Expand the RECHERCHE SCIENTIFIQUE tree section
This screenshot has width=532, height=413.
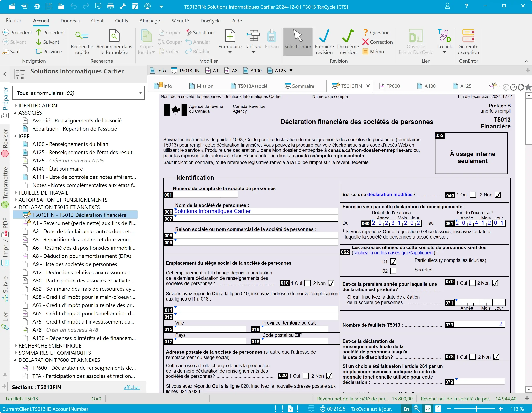(x=16, y=346)
